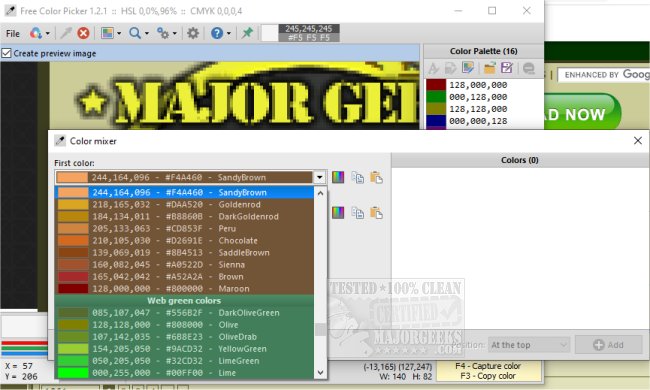The width and height of the screenshot is (650, 390).
Task: Select OliveDrab from the green colors
Action: tap(184, 337)
